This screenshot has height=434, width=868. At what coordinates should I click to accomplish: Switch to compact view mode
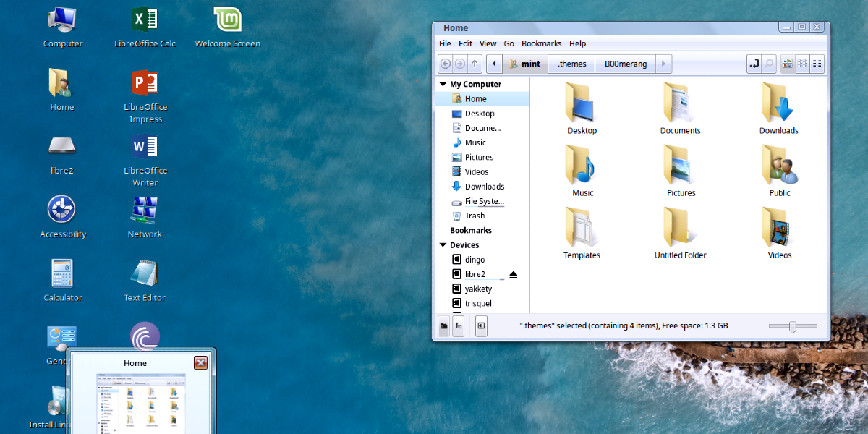[817, 64]
